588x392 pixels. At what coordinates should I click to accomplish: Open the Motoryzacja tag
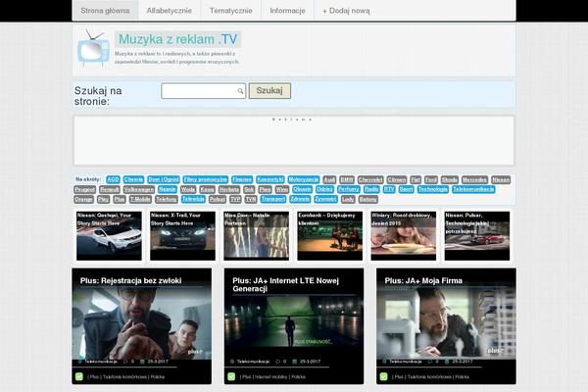(x=304, y=179)
